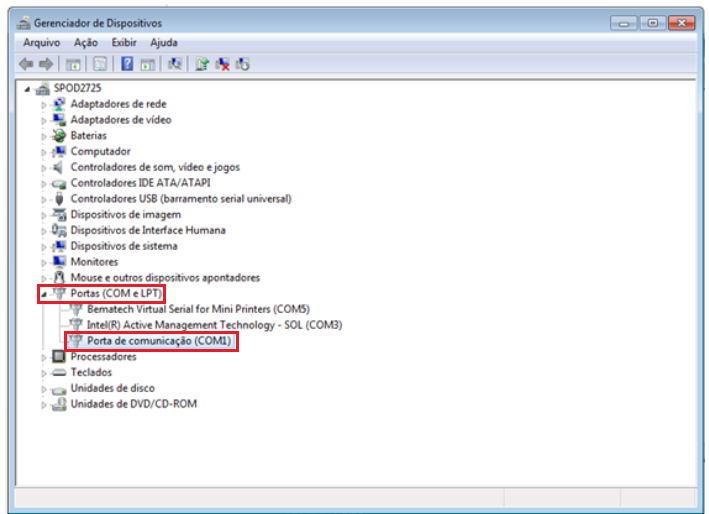Screen dimensions: 709x514
Task: Collapse the SPOD2725 root node
Action: tap(27, 90)
